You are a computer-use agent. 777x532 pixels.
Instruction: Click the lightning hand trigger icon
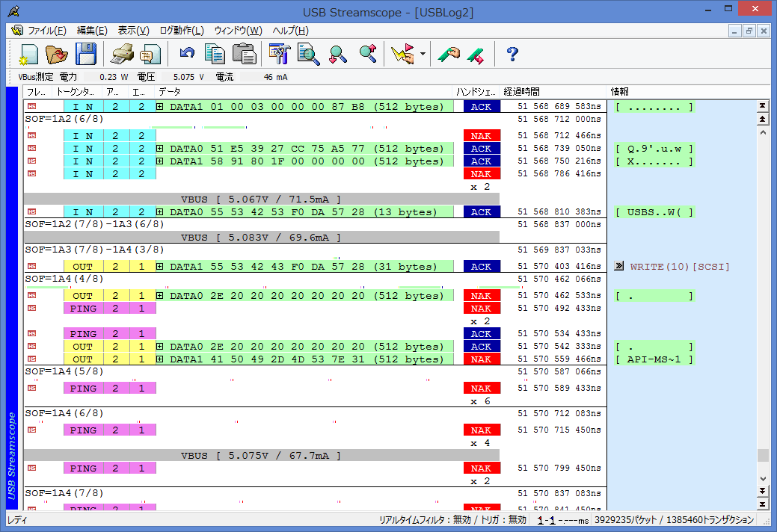tap(403, 54)
